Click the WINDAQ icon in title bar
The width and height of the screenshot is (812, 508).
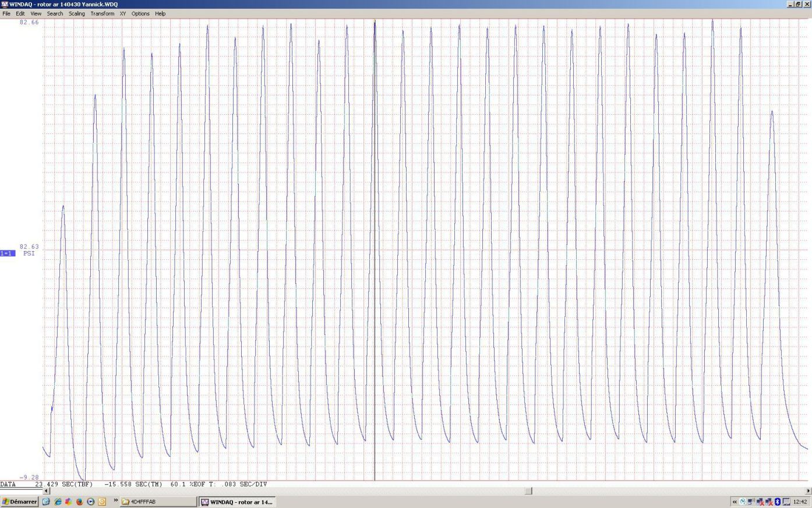(5, 4)
